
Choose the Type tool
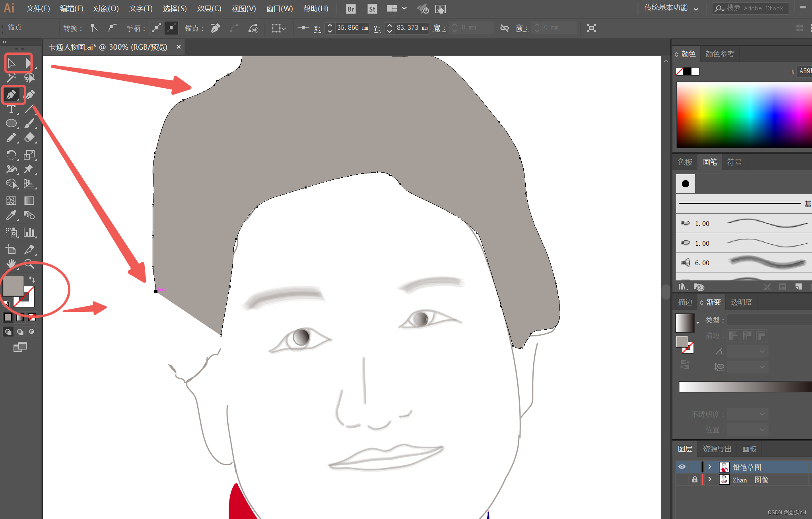(12, 109)
